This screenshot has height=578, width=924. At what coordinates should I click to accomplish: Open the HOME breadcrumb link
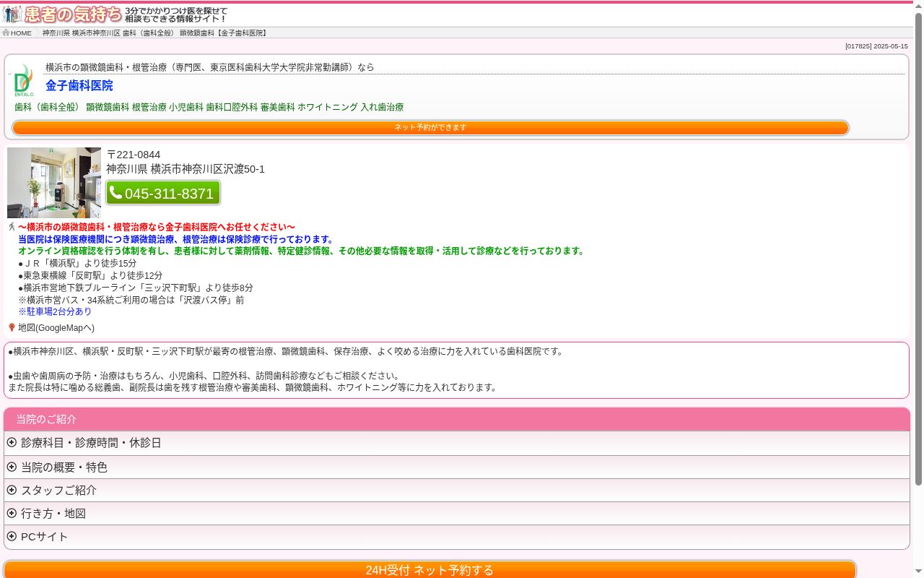tap(21, 33)
